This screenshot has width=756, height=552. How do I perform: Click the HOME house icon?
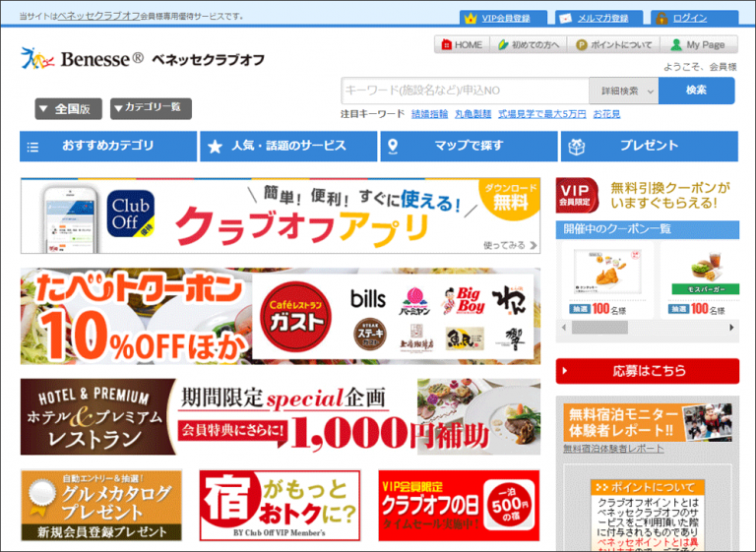[447, 45]
